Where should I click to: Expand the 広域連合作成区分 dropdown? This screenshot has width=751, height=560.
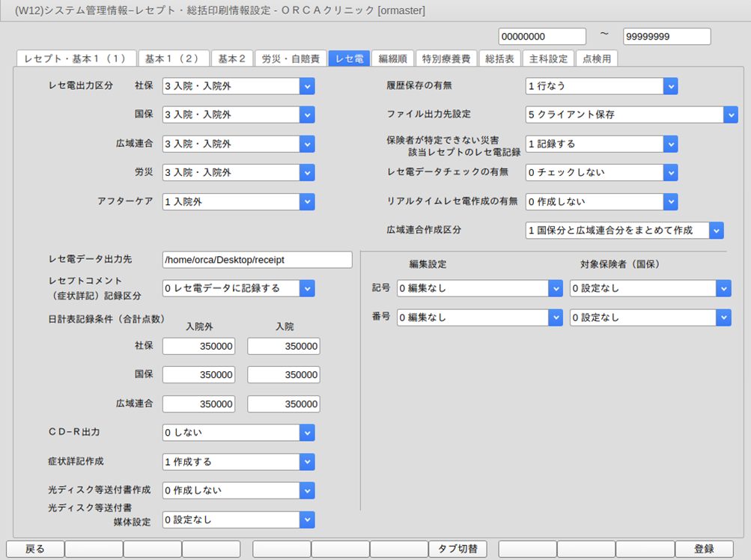[x=716, y=230]
